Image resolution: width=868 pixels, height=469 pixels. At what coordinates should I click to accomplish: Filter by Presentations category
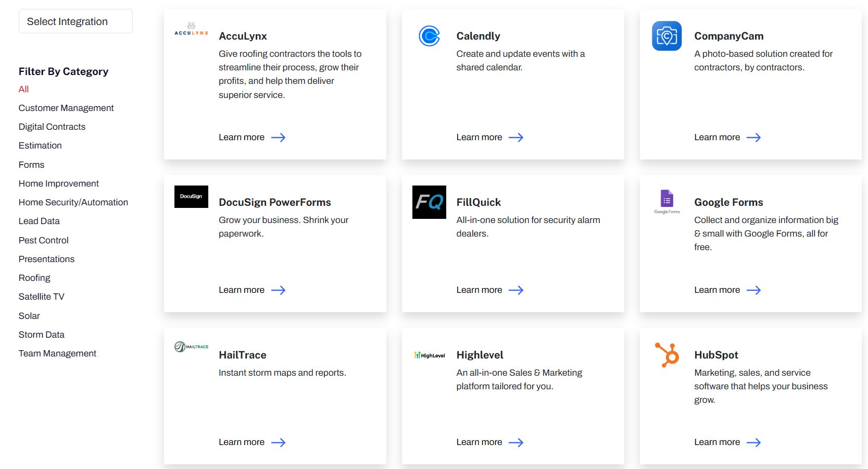(x=46, y=259)
